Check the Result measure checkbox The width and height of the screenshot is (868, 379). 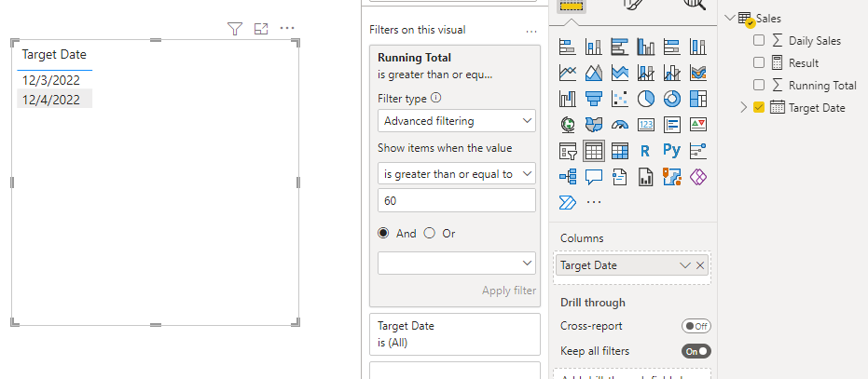coord(759,62)
